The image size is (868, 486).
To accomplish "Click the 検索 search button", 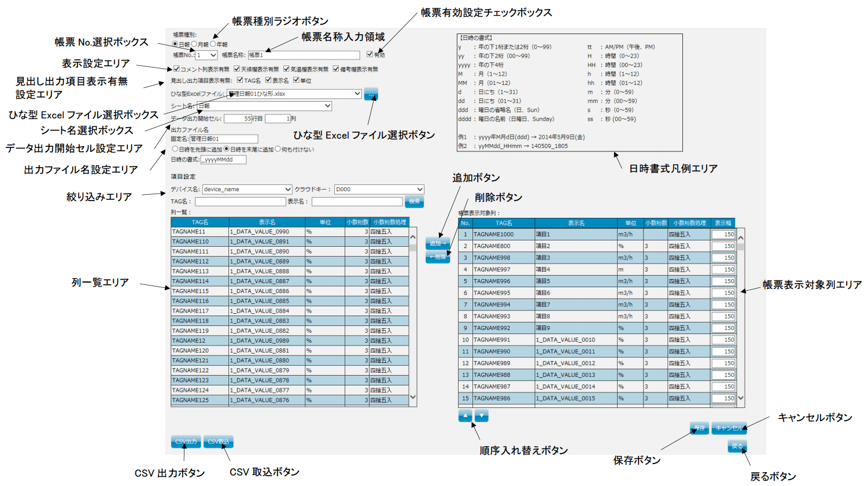I will pyautogui.click(x=414, y=202).
